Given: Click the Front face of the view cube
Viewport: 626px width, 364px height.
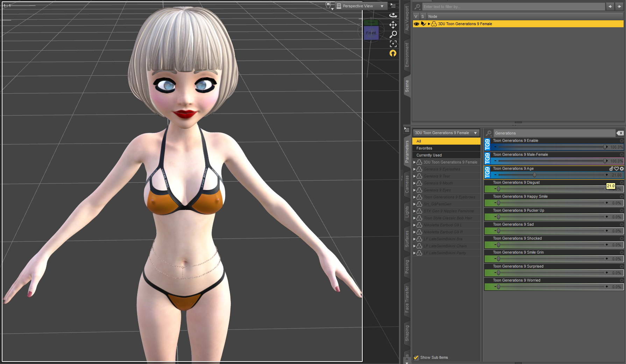Looking at the screenshot, I should click(x=371, y=33).
